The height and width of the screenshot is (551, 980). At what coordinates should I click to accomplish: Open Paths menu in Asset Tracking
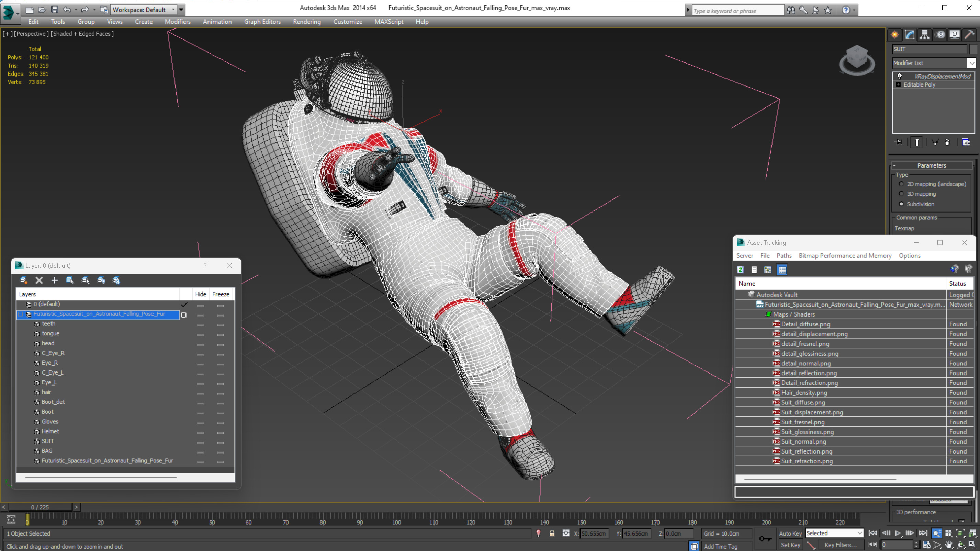click(x=784, y=255)
